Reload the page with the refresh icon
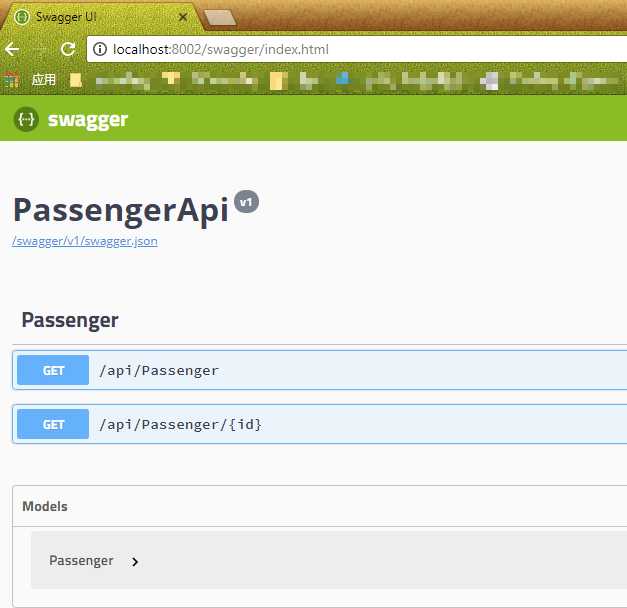Screen dimensions: 627x608 click(x=68, y=49)
